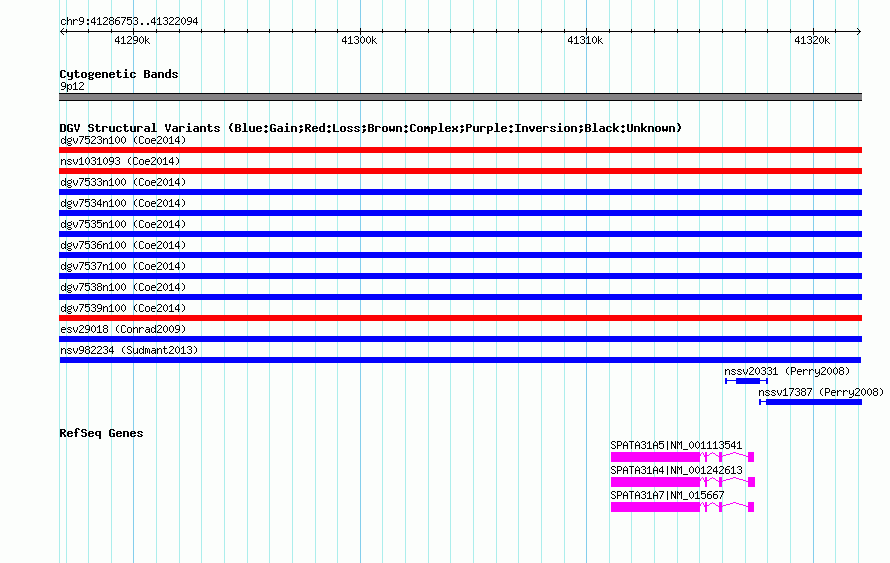Click the nsv982234 (Sudmant2013) label
Screen dimensions: 890x563
(129, 350)
